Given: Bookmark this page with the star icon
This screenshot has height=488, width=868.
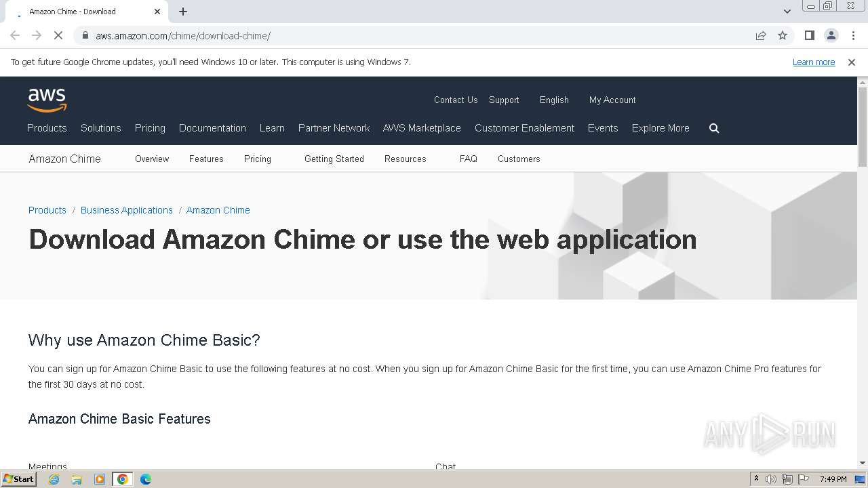Looking at the screenshot, I should pos(783,35).
